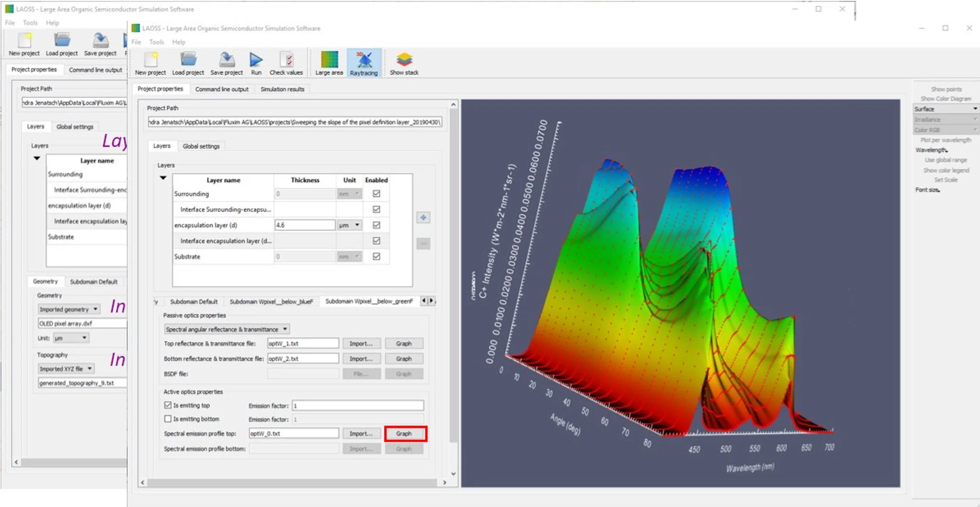Collapse the Layers tree triangle

pos(163,177)
